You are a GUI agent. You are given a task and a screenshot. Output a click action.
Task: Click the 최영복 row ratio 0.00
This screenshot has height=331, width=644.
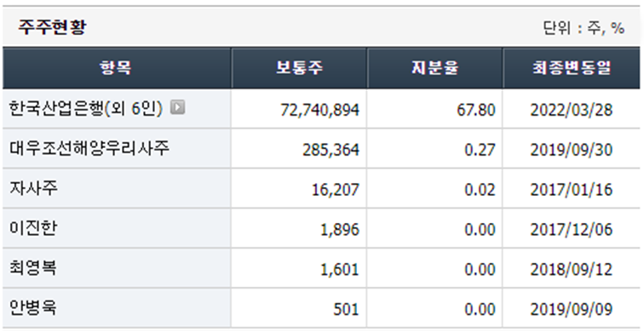480,270
